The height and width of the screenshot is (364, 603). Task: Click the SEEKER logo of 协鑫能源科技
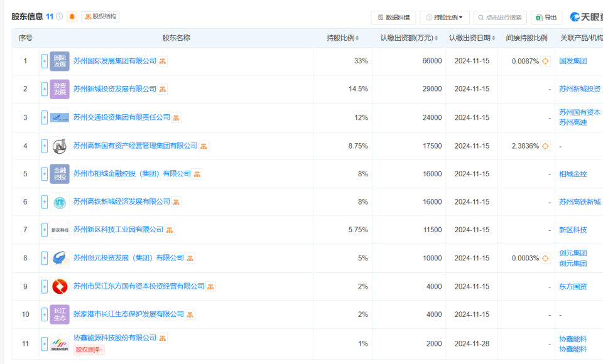tap(60, 344)
